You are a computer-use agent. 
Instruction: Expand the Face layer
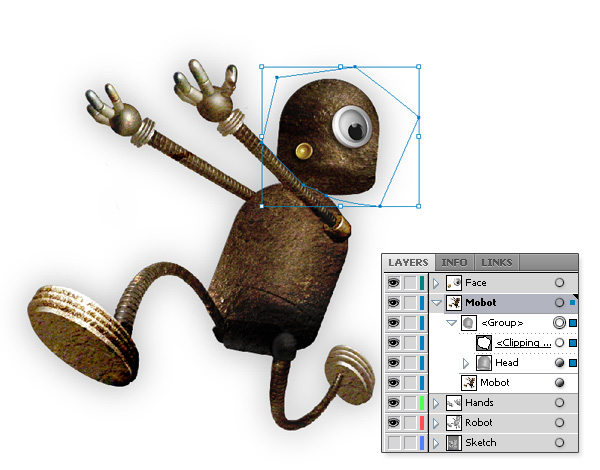point(436,283)
